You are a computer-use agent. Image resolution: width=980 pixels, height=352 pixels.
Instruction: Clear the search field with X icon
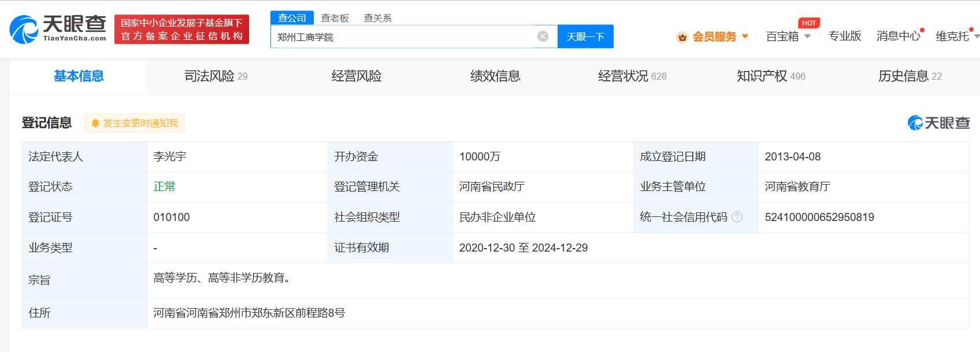[543, 36]
